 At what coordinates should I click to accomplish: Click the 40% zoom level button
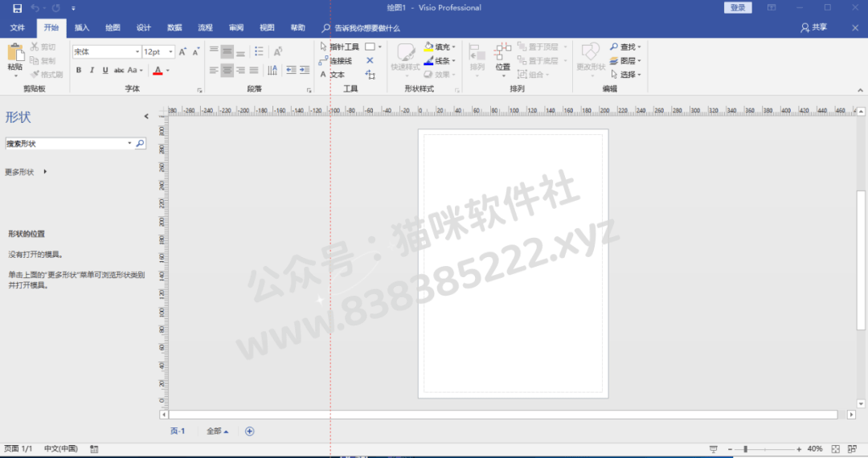click(815, 449)
